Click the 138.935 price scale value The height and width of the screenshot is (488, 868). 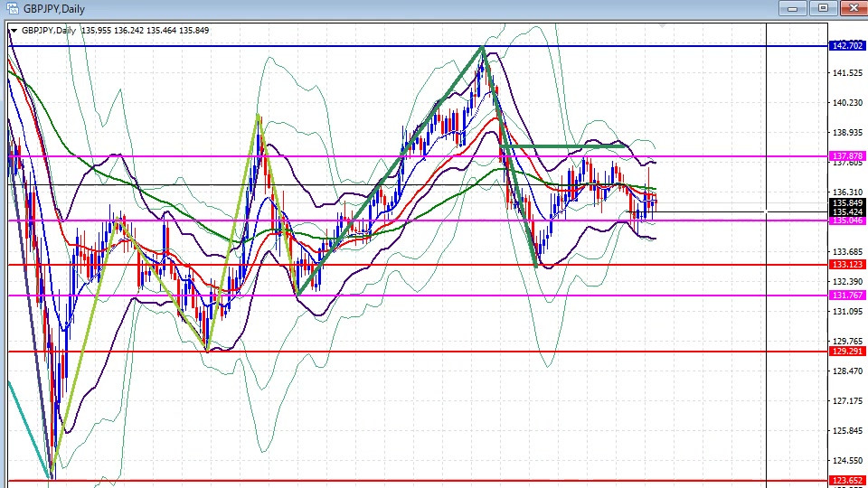coord(847,133)
